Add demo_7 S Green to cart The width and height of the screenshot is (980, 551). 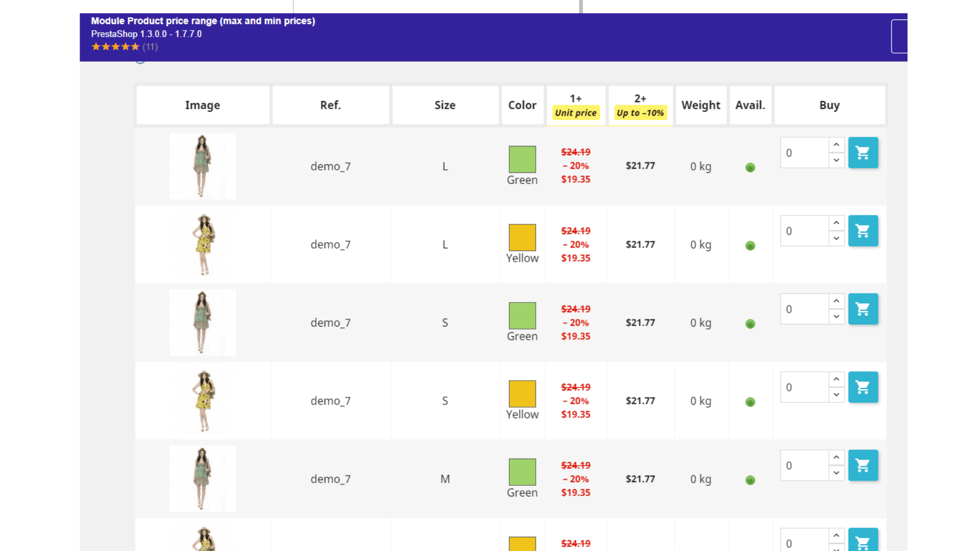pyautogui.click(x=863, y=309)
